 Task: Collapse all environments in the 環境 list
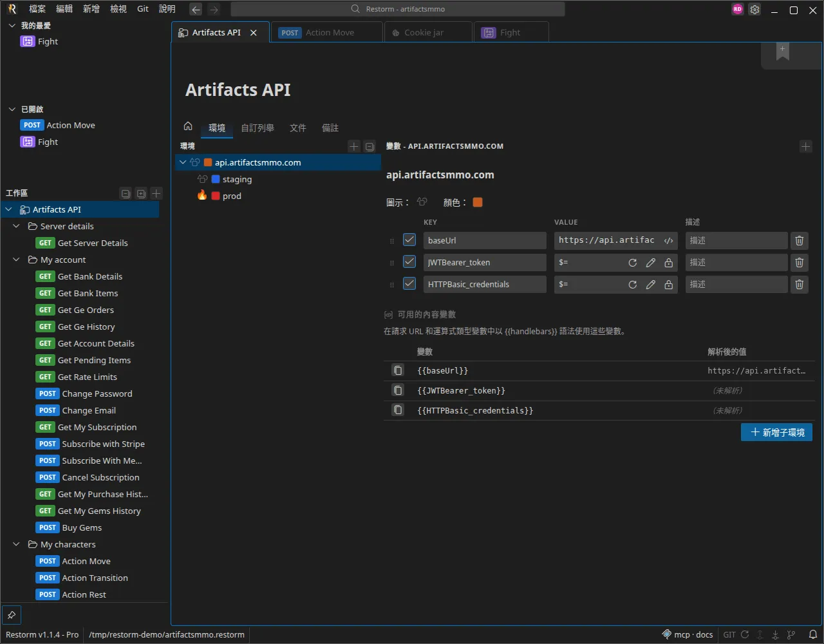click(x=370, y=147)
